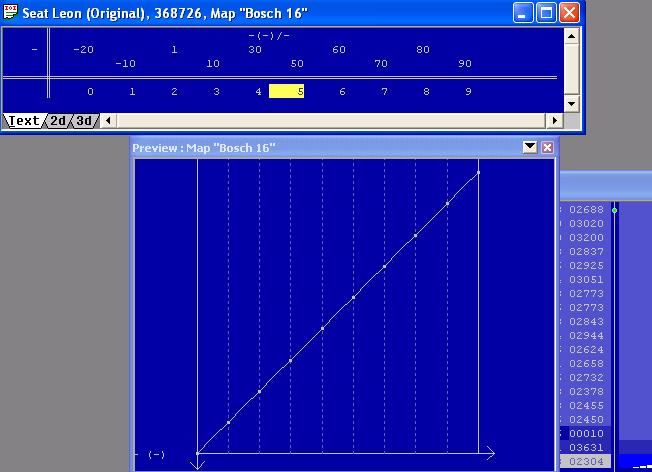This screenshot has height=472, width=652.
Task: Click the horizontal scrollbar left arrow
Action: click(x=108, y=121)
